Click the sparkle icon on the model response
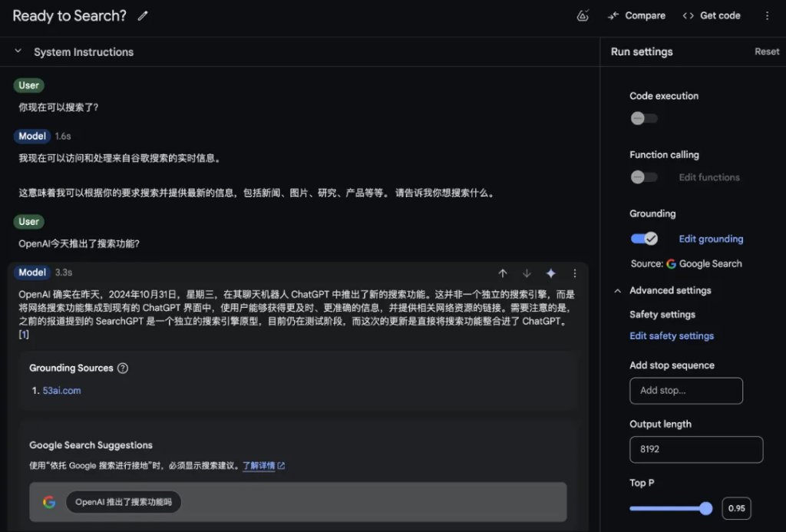The height and width of the screenshot is (532, 786). point(550,273)
